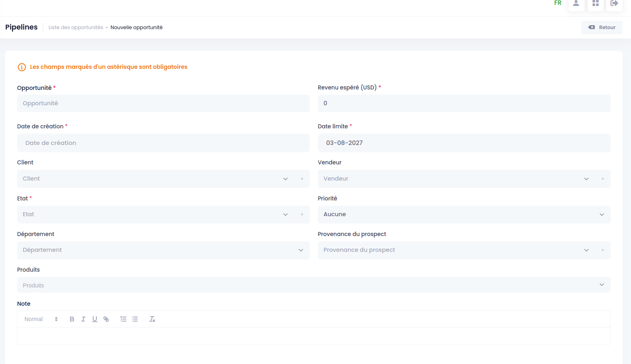The image size is (631, 364).
Task: Clear text formatting in note editor
Action: [x=152, y=319]
